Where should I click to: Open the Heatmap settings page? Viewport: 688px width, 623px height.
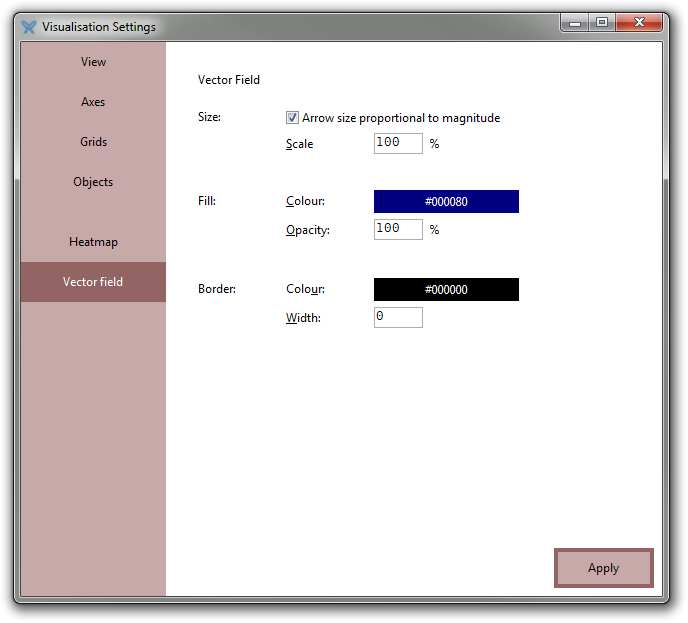[x=93, y=242]
